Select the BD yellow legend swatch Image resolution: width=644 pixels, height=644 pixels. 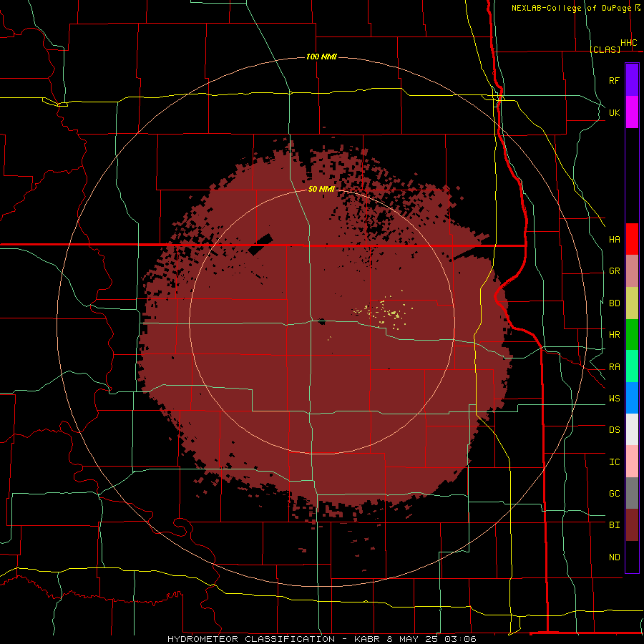tap(632, 303)
